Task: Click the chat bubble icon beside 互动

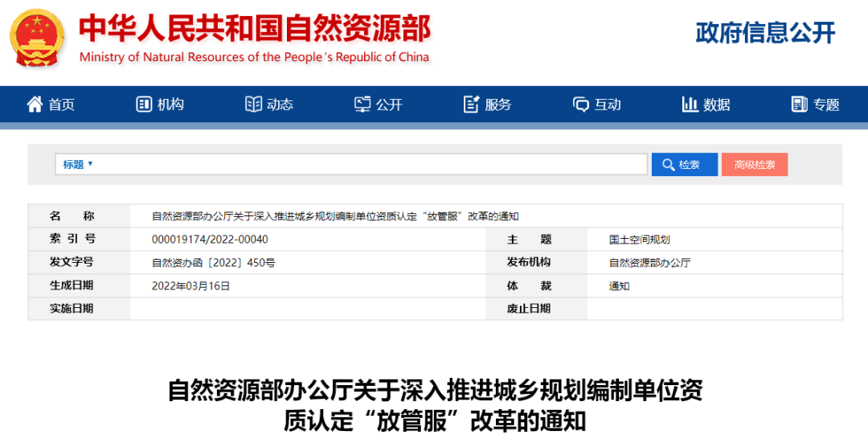Action: tap(581, 105)
